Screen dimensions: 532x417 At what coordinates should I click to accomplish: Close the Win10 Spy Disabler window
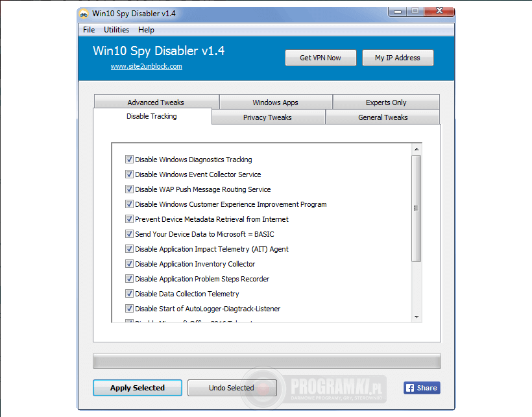pos(439,12)
